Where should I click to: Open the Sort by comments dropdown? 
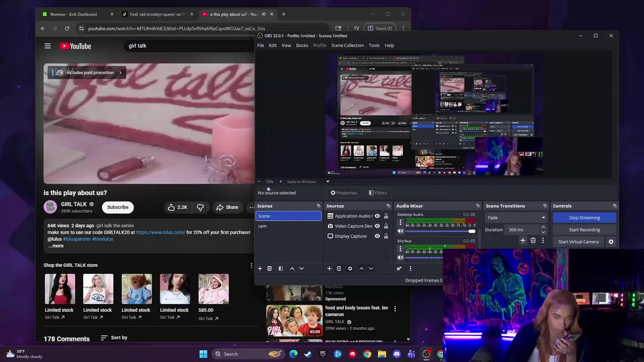114,338
